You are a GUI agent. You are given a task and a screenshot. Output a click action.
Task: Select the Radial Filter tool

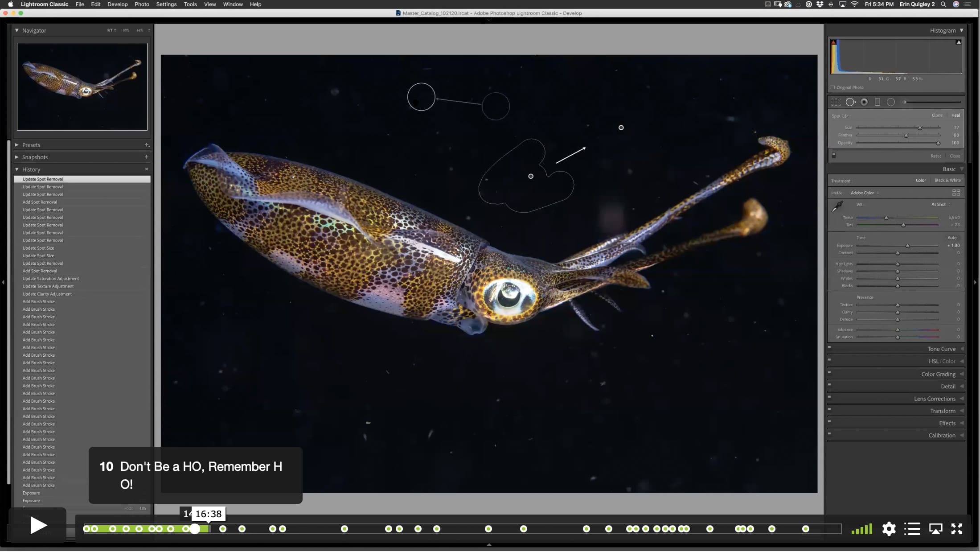[890, 102]
